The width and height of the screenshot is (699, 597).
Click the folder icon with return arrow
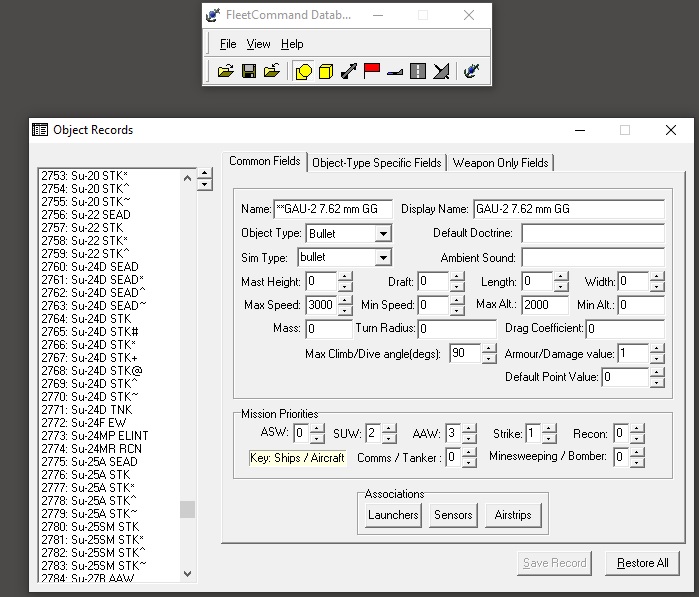click(272, 71)
